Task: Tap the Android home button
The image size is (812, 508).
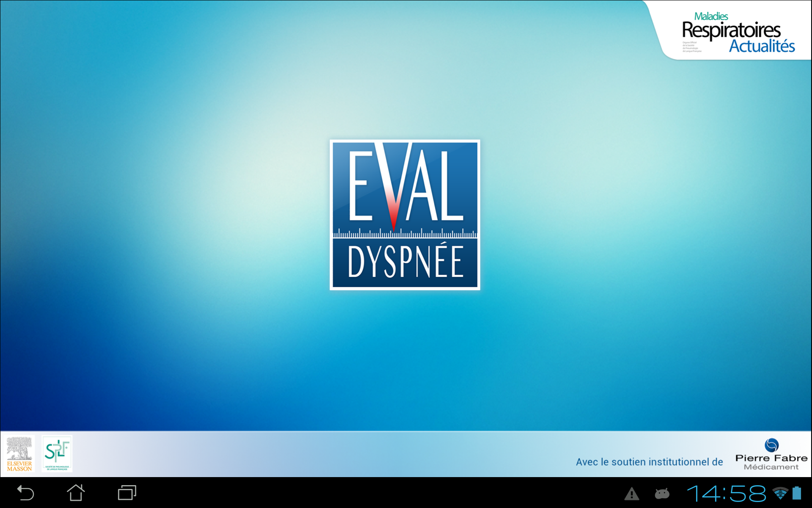Action: 76,493
